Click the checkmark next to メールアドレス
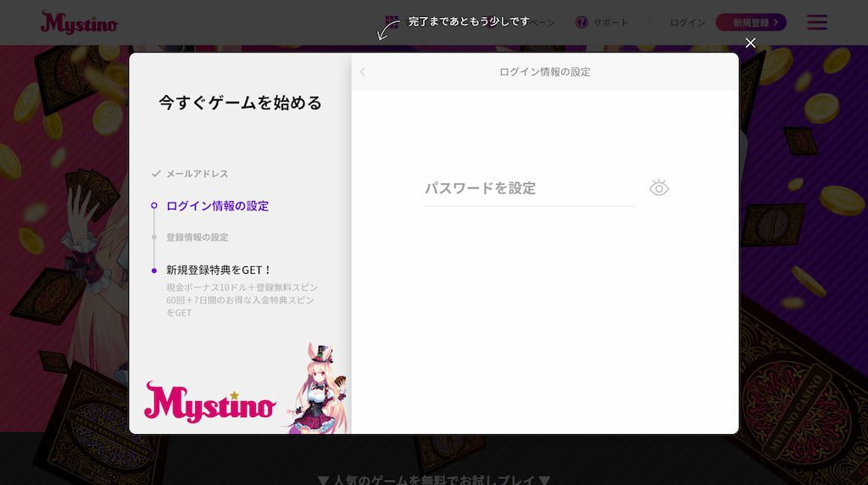 click(x=156, y=174)
